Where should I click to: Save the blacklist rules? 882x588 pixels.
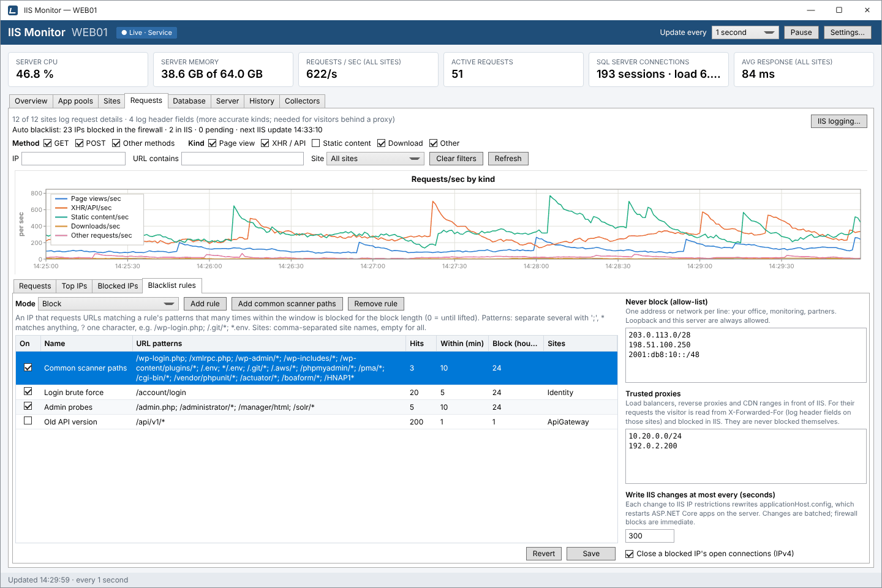click(591, 554)
